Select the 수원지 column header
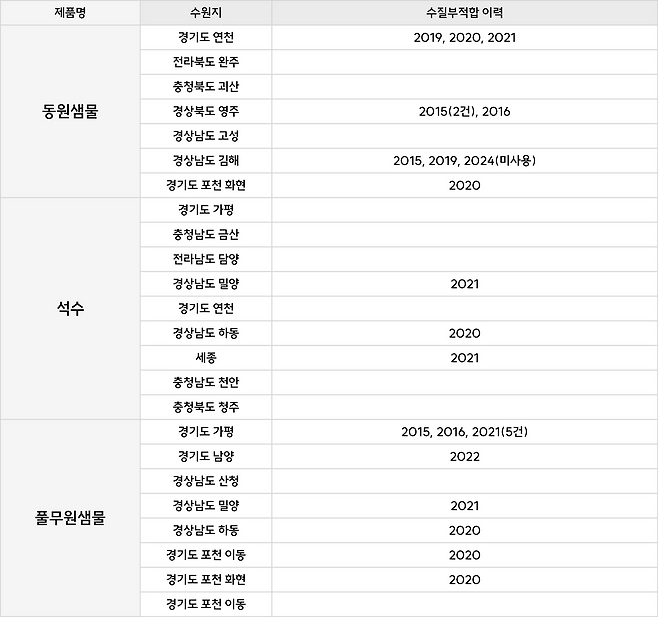 click(205, 12)
